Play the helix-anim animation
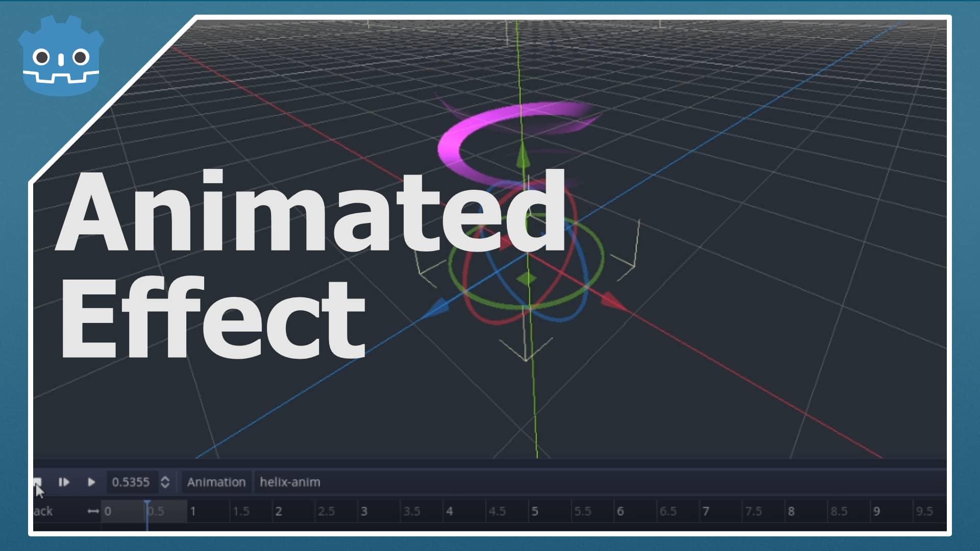 point(92,482)
